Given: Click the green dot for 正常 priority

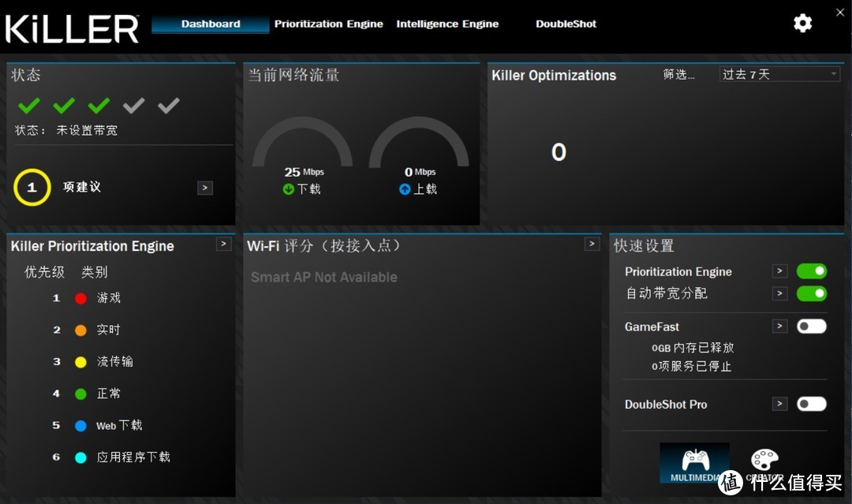Looking at the screenshot, I should pos(80,394).
